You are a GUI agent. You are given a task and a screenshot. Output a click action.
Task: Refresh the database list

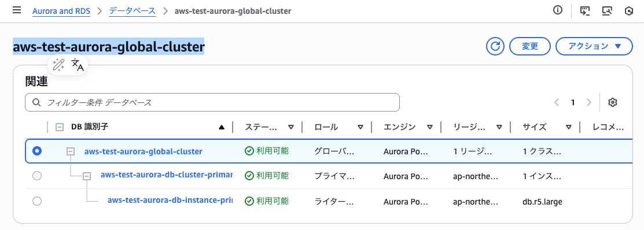tap(495, 46)
